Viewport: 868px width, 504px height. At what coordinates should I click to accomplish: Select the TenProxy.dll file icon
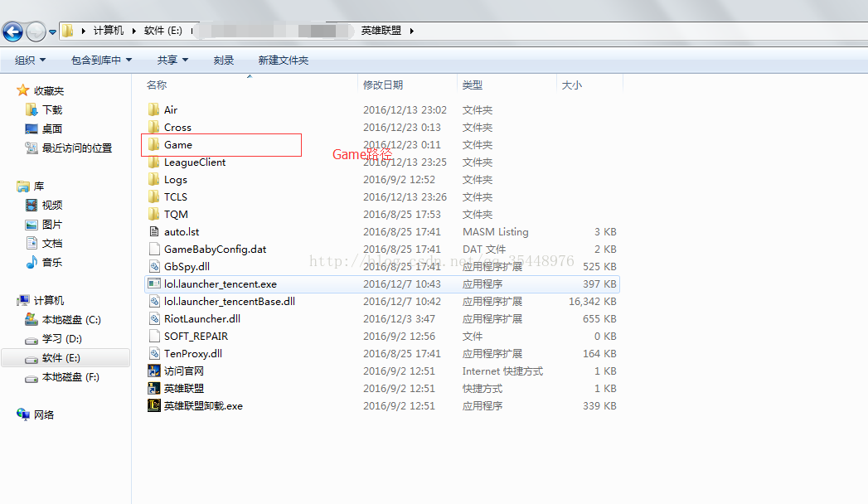pyautogui.click(x=154, y=353)
